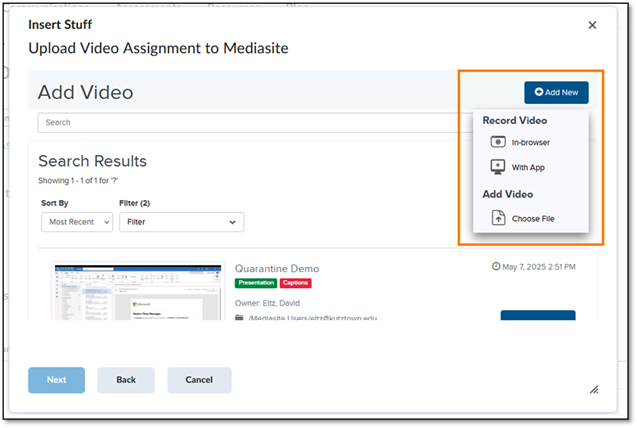The height and width of the screenshot is (428, 637).
Task: Click the folder icon beside Mediasite path
Action: (239, 317)
